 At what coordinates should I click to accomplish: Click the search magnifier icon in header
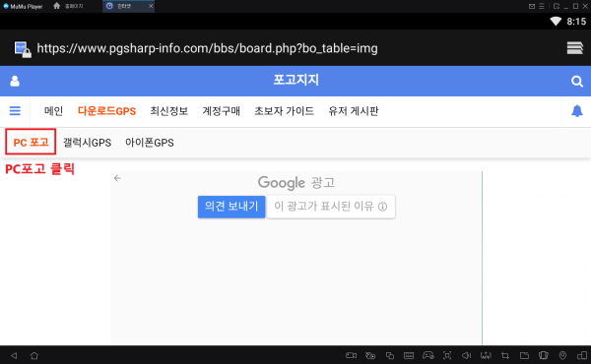pos(576,81)
